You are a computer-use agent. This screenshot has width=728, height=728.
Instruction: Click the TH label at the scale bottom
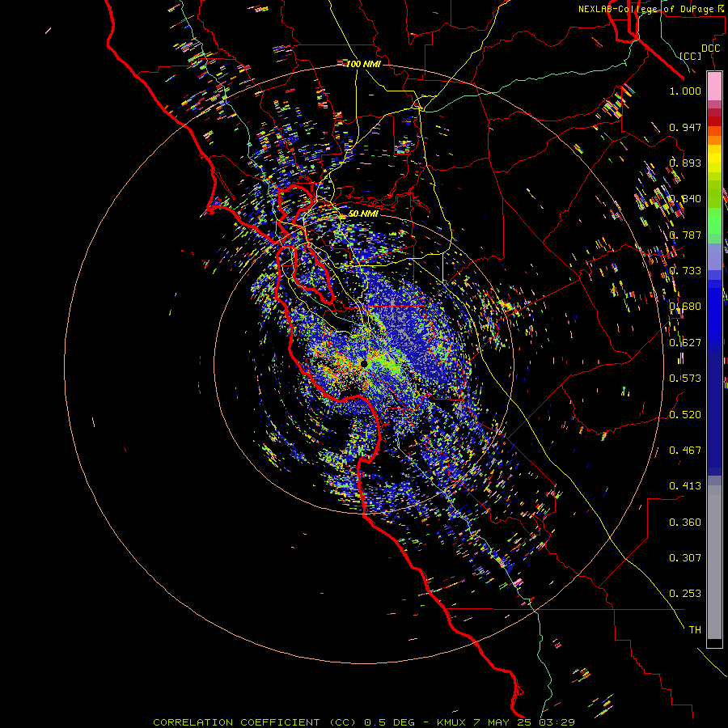coord(695,630)
